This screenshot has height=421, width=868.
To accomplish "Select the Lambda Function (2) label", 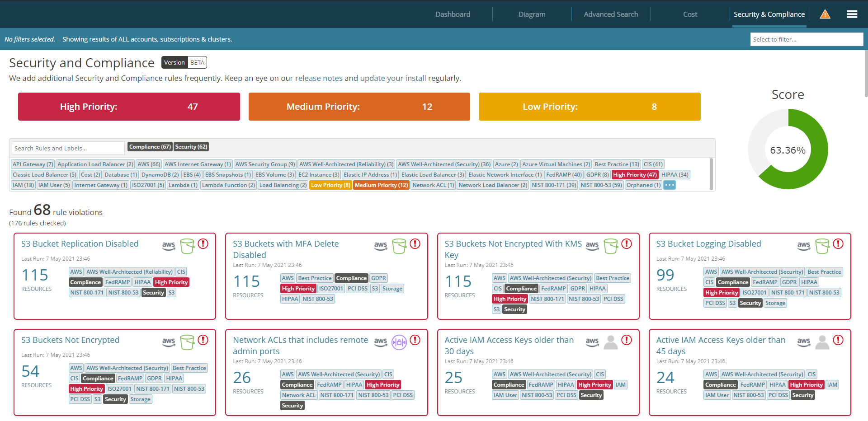I will [x=229, y=185].
